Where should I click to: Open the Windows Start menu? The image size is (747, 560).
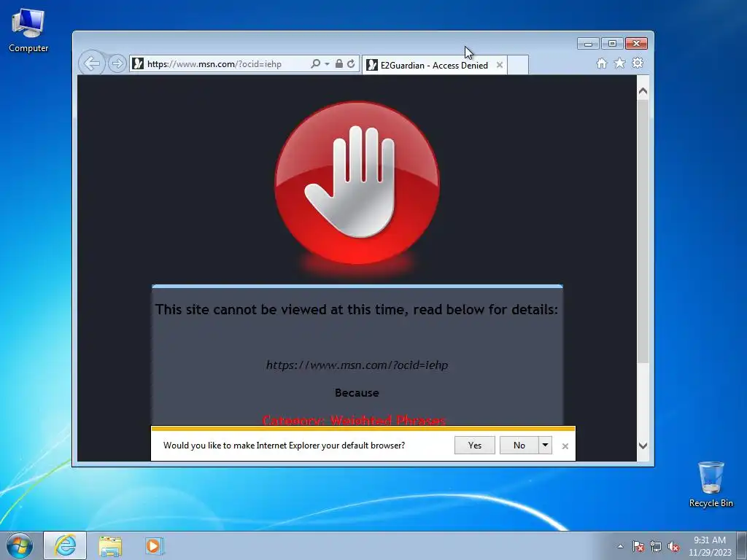[20, 545]
